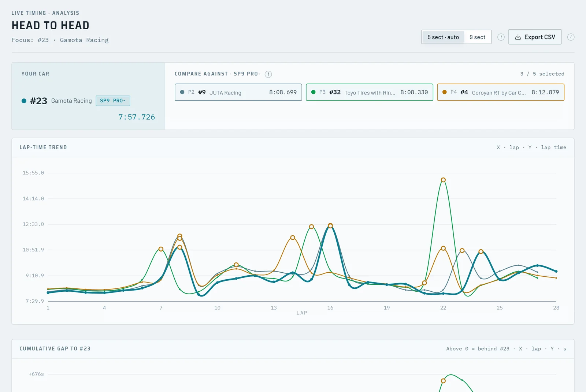
Task: Click the 'LAP-TIME TREND' panel title
Action: [x=43, y=148]
